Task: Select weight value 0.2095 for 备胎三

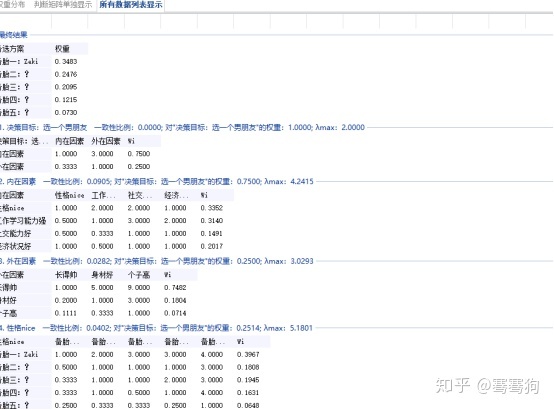Action: click(66, 87)
